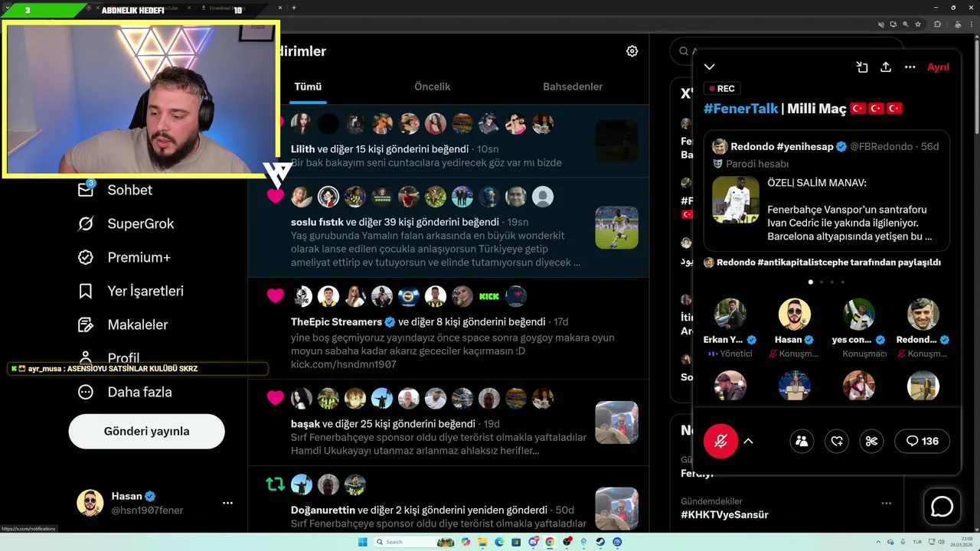Click the pop-out dock icon in Space
Image resolution: width=980 pixels, height=551 pixels.
(x=862, y=67)
